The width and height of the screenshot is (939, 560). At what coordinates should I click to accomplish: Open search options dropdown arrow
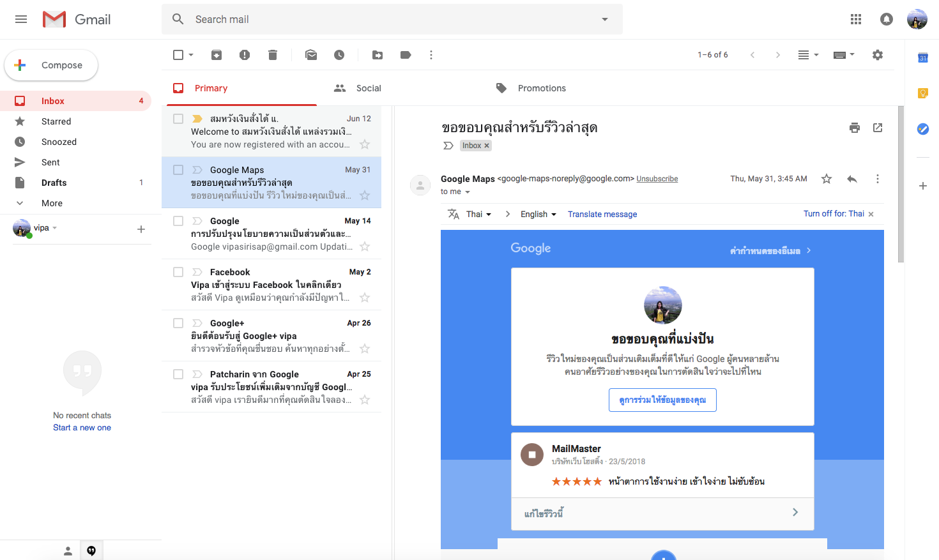(x=605, y=19)
